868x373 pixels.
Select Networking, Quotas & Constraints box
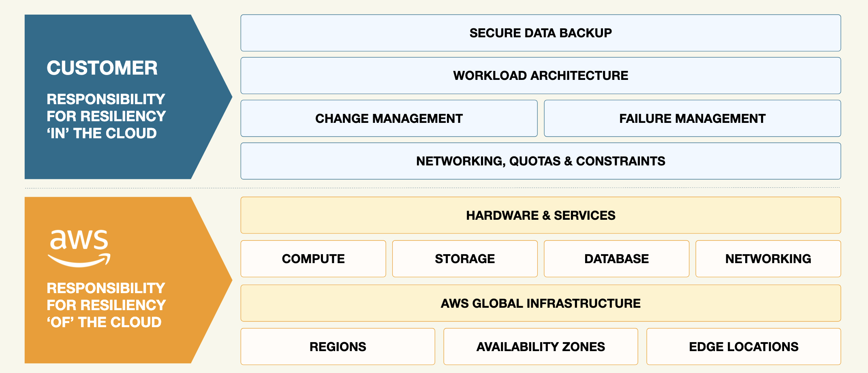pos(541,161)
